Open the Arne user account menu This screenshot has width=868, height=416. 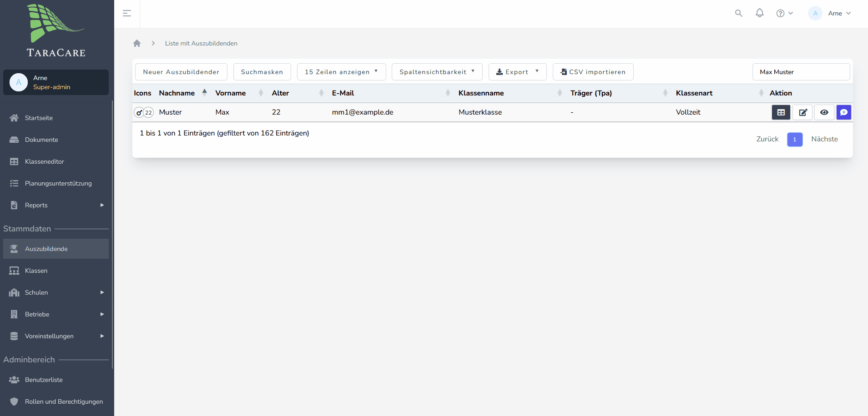tap(830, 13)
